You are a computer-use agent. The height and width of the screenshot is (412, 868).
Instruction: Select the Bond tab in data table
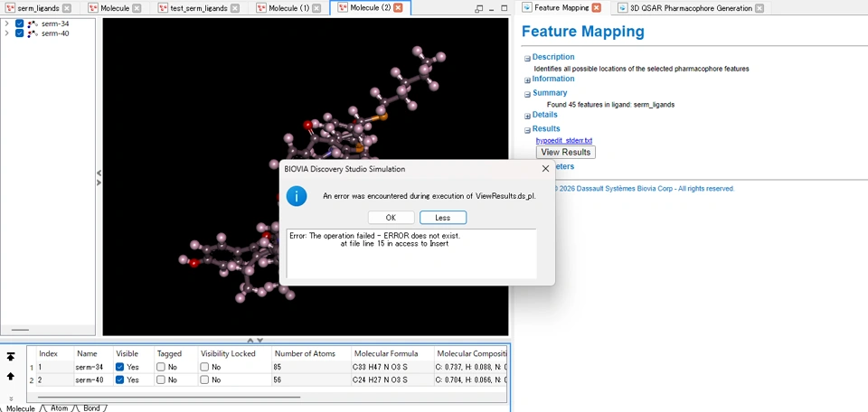[x=92, y=408]
